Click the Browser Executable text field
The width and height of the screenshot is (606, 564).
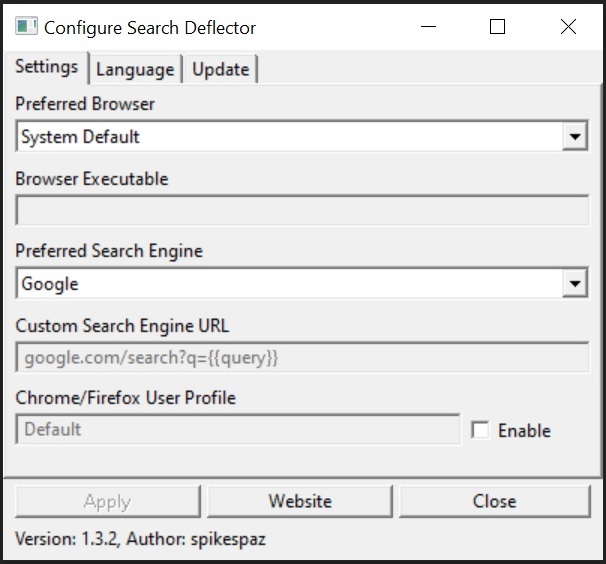pyautogui.click(x=302, y=210)
